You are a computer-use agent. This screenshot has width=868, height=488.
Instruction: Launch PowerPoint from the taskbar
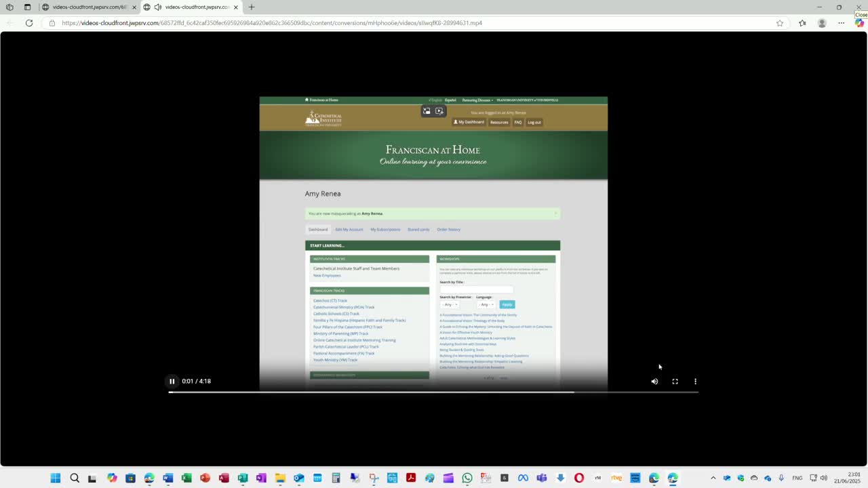pyautogui.click(x=205, y=478)
